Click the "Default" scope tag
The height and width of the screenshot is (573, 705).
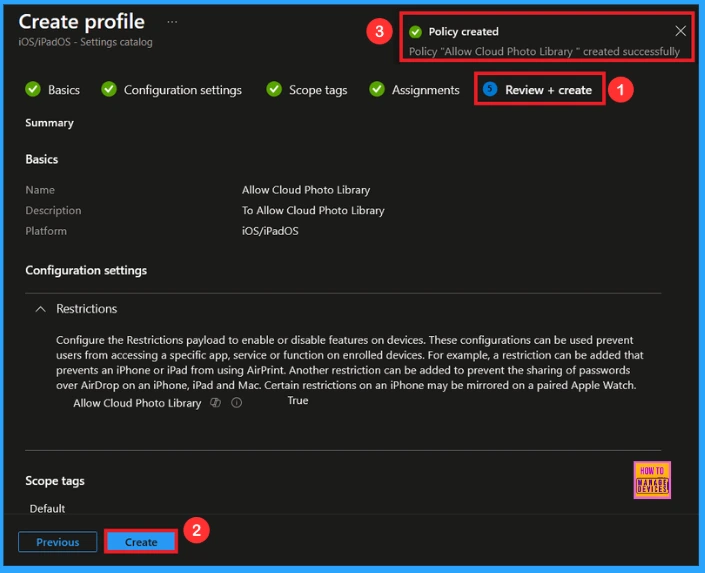[47, 508]
